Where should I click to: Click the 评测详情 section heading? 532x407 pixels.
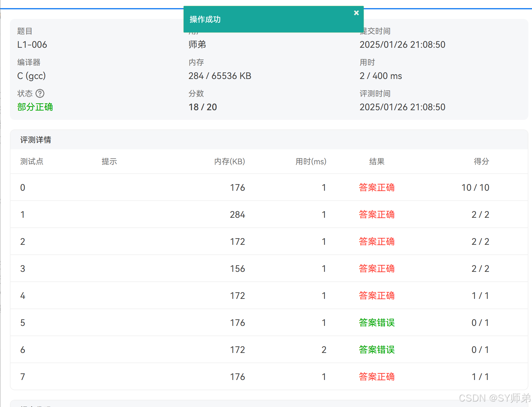(36, 140)
